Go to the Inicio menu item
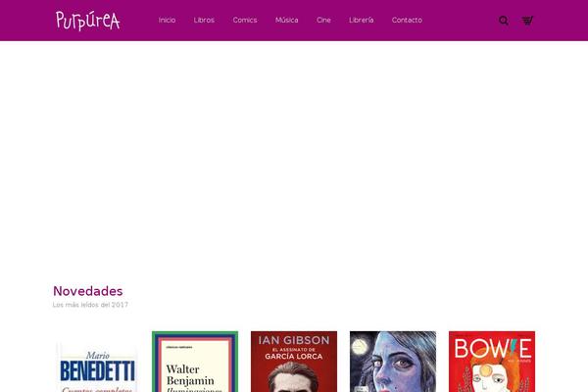 (x=167, y=21)
